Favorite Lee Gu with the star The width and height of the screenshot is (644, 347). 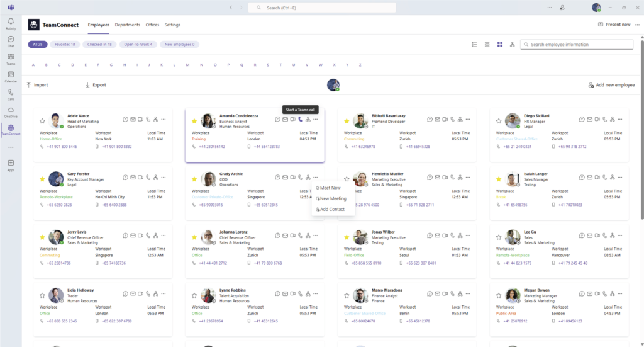tap(499, 237)
